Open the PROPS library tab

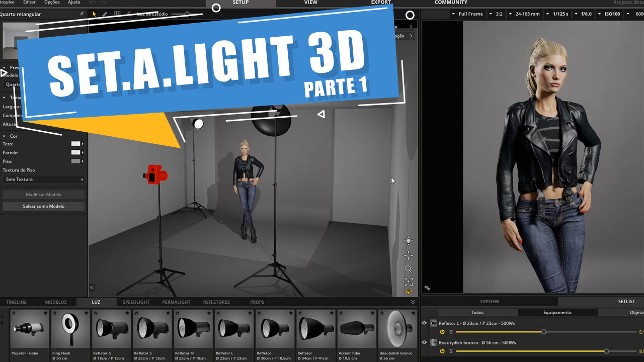click(x=257, y=302)
